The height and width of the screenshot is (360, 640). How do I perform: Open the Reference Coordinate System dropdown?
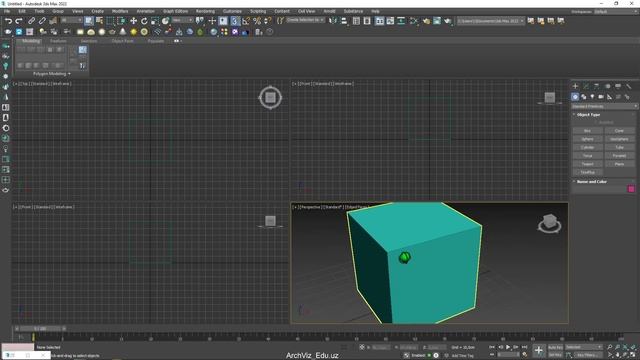[182, 20]
